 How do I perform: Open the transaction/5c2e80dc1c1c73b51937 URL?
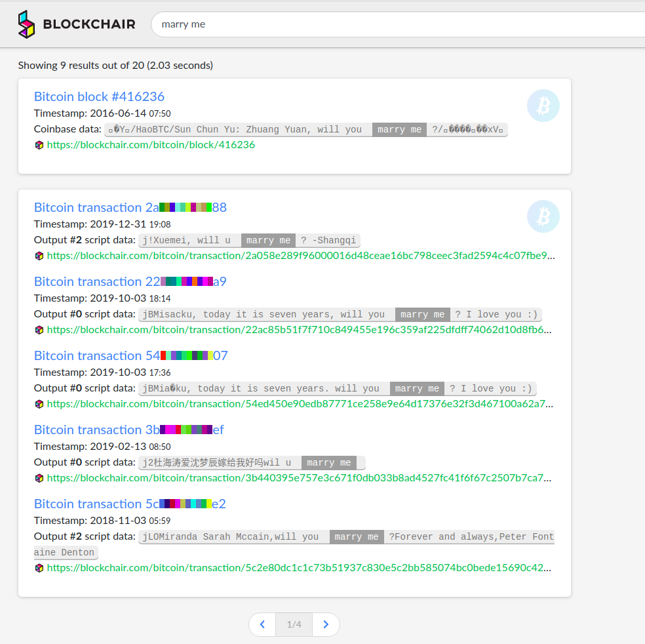[x=299, y=567]
